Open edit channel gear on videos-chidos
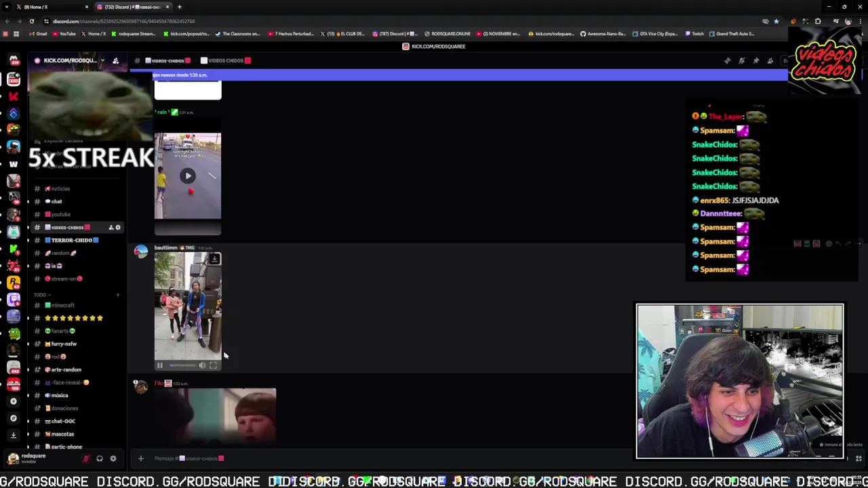 [118, 228]
